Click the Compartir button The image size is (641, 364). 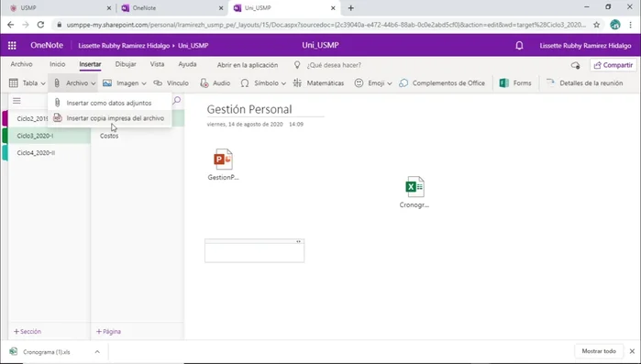click(x=613, y=65)
